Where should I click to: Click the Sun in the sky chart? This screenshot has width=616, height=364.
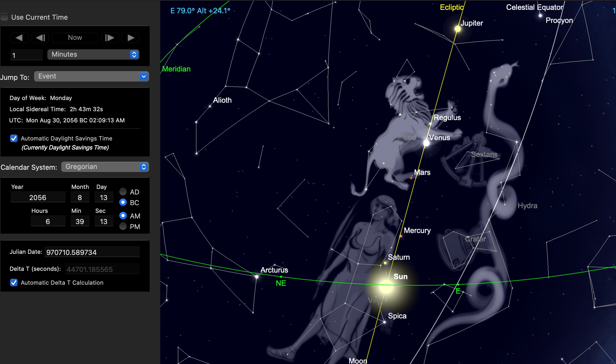point(386,286)
